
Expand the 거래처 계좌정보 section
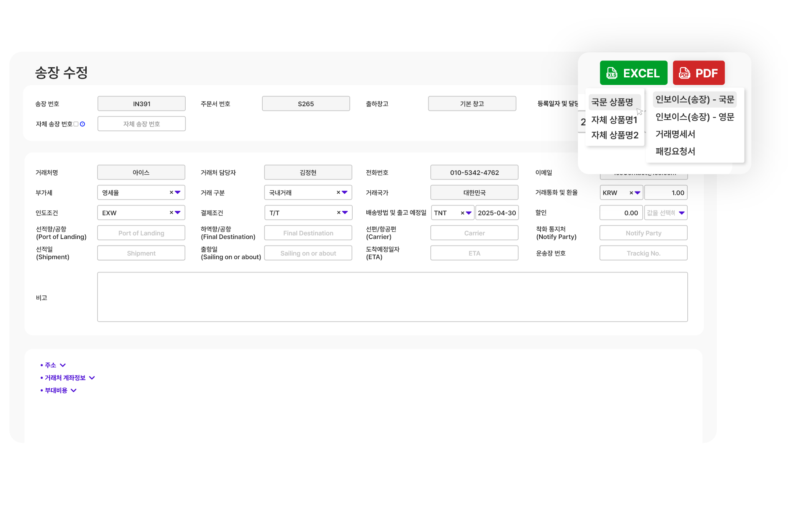[68, 378]
